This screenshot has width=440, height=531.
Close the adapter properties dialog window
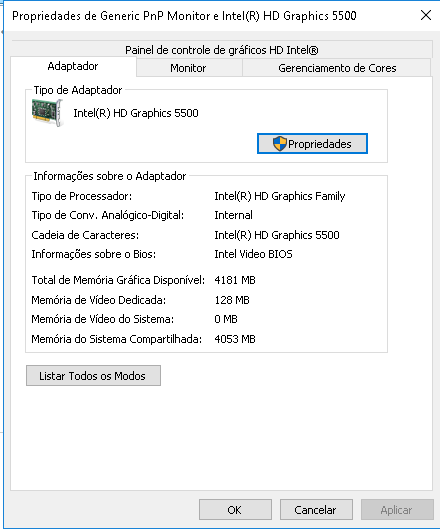pyautogui.click(x=426, y=15)
